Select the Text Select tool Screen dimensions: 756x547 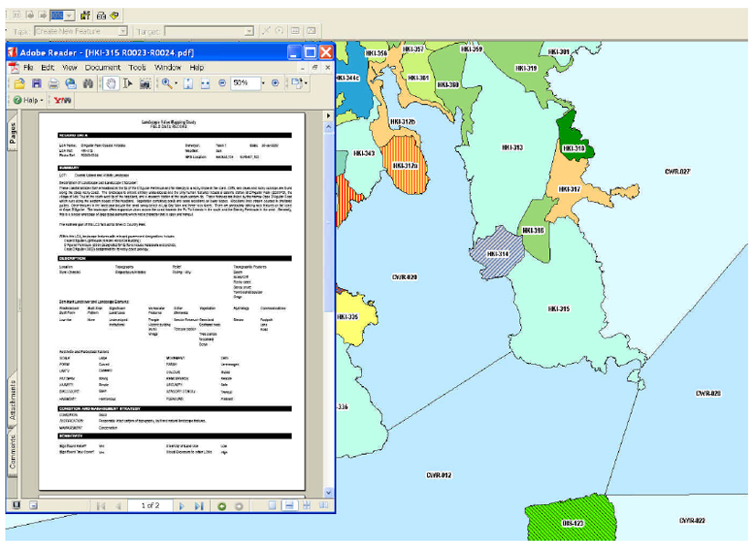(x=128, y=83)
